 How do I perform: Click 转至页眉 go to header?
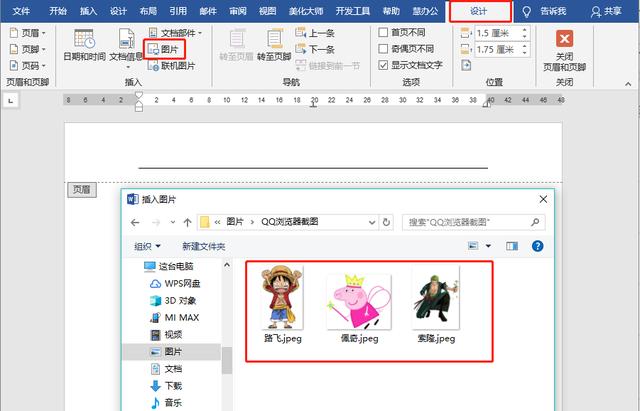pyautogui.click(x=236, y=45)
